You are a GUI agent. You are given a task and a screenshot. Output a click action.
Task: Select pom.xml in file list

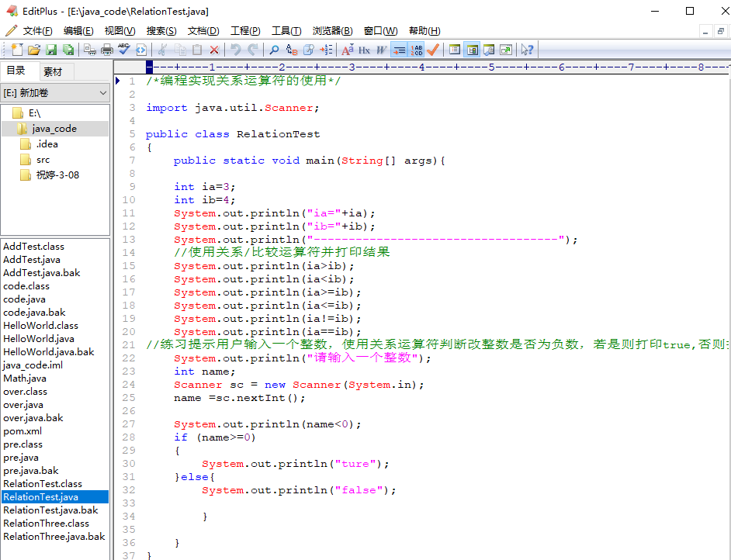[23, 431]
